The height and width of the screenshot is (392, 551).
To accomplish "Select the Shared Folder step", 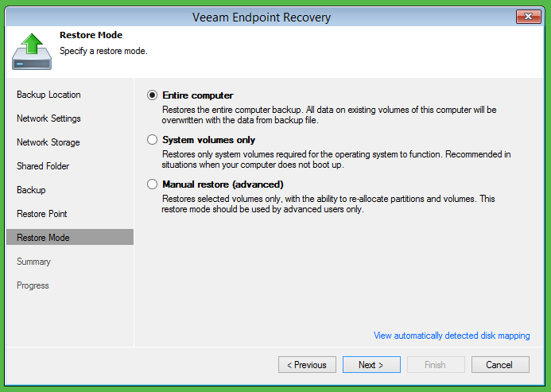I will tap(43, 166).
